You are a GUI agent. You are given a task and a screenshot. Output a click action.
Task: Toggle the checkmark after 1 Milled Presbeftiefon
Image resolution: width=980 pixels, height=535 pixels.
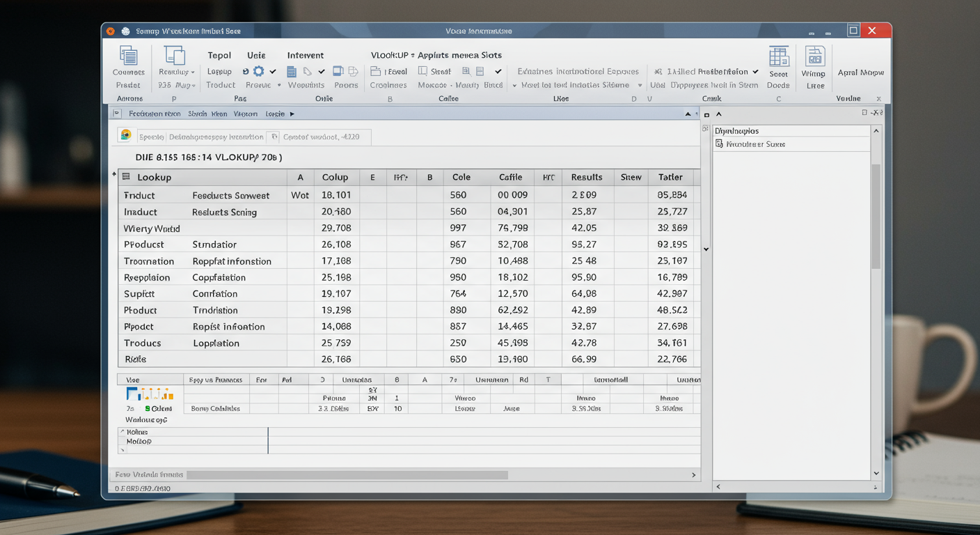click(x=755, y=71)
